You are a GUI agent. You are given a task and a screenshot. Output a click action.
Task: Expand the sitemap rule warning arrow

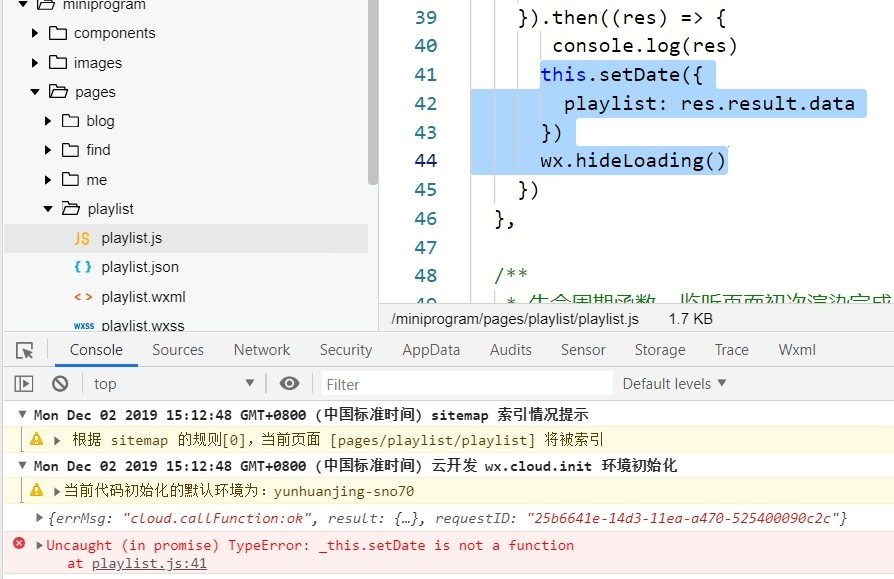[x=56, y=440]
